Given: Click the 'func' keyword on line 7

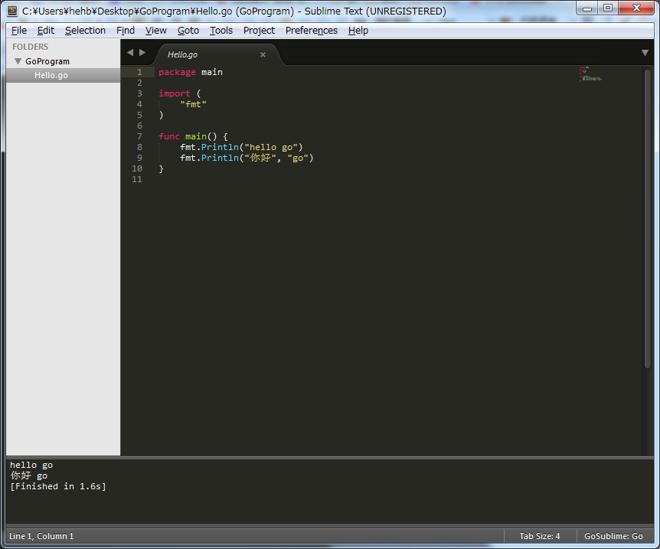Looking at the screenshot, I should pyautogui.click(x=169, y=136).
